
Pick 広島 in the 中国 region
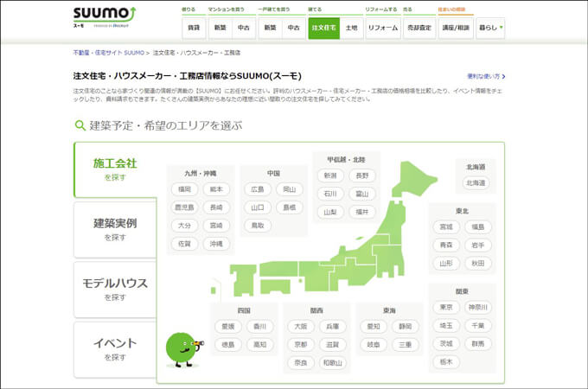pyautogui.click(x=258, y=189)
